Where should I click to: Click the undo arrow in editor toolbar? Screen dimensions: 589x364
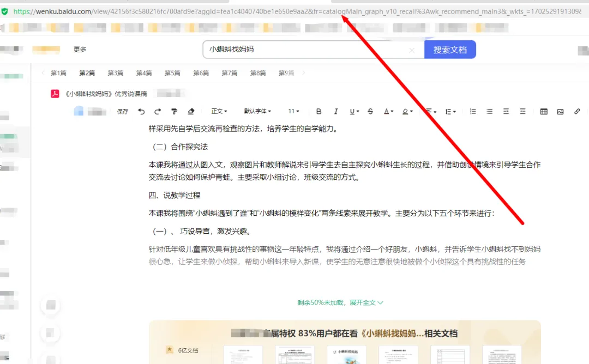pyautogui.click(x=142, y=111)
